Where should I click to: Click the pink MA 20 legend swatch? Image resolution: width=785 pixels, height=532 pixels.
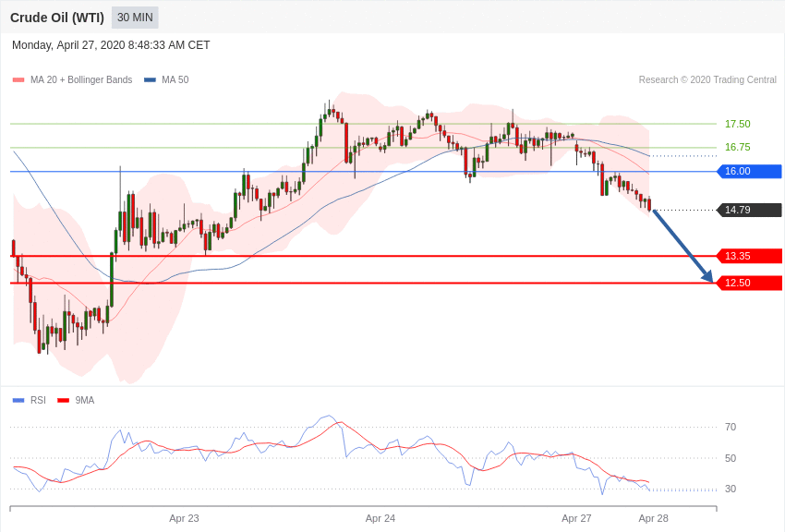18,80
